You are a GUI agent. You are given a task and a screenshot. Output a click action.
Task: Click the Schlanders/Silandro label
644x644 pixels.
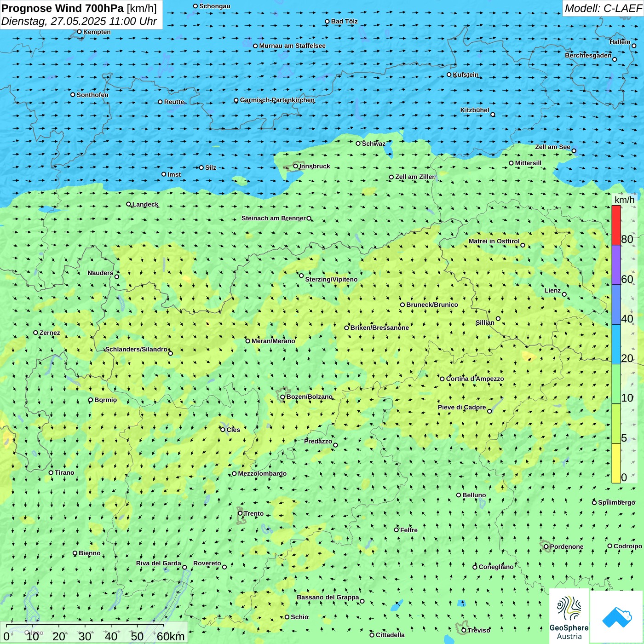(x=137, y=349)
